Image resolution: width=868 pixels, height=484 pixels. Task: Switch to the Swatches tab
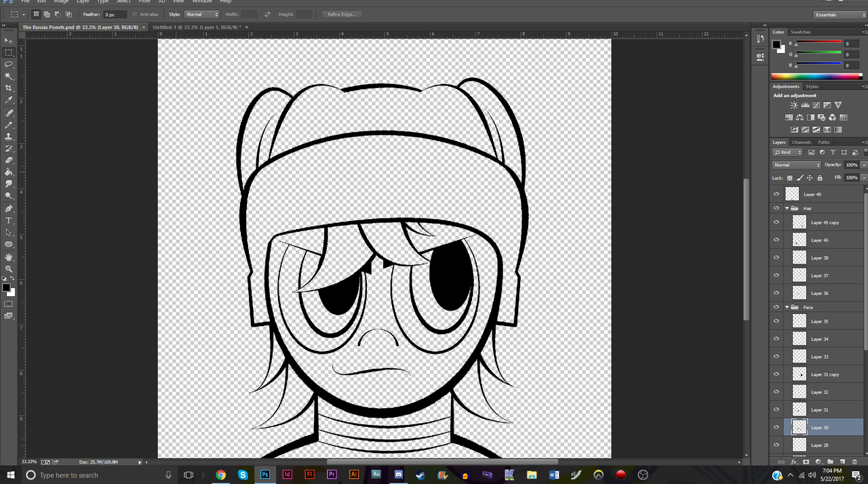(801, 32)
